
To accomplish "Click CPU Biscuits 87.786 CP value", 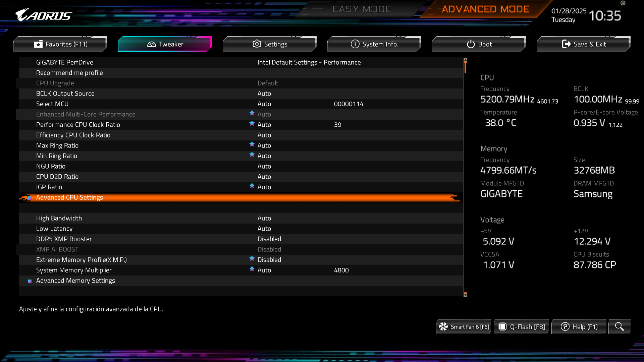I will point(595,265).
